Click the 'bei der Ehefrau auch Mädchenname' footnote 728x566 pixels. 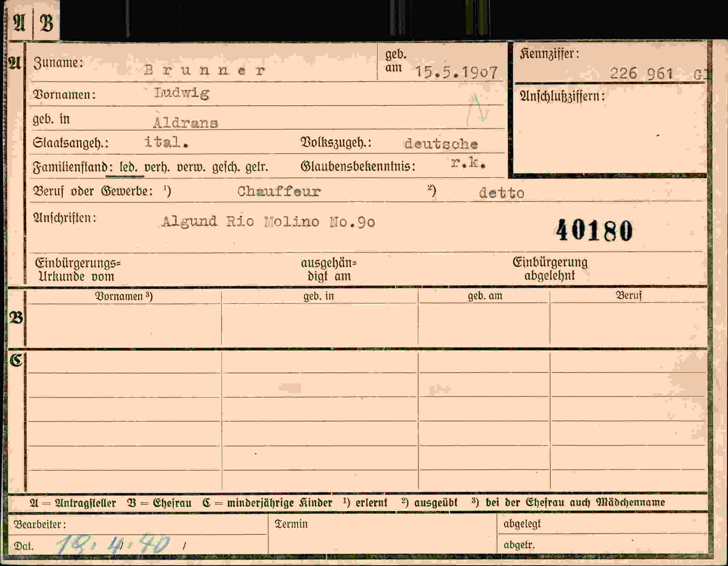[x=575, y=502]
